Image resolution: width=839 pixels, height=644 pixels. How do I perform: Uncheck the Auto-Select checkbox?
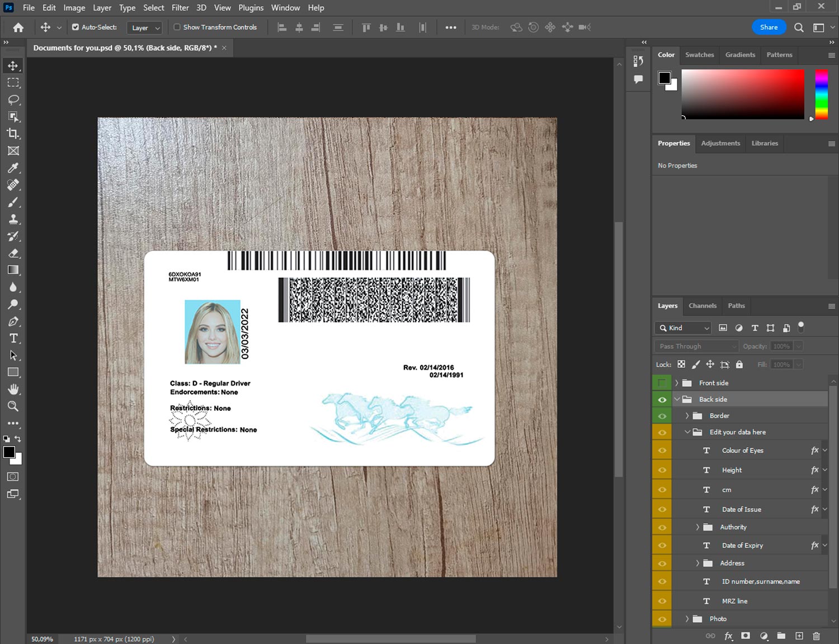point(76,27)
